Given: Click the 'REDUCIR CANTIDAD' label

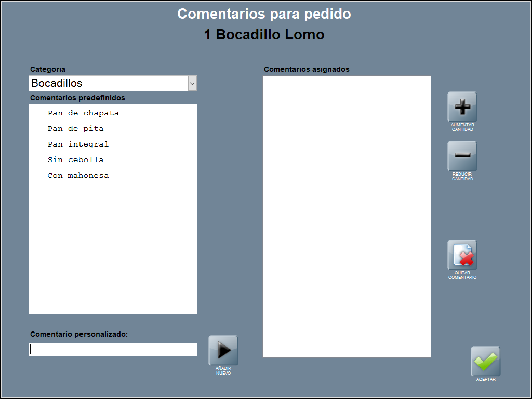Looking at the screenshot, I should click(x=462, y=177).
